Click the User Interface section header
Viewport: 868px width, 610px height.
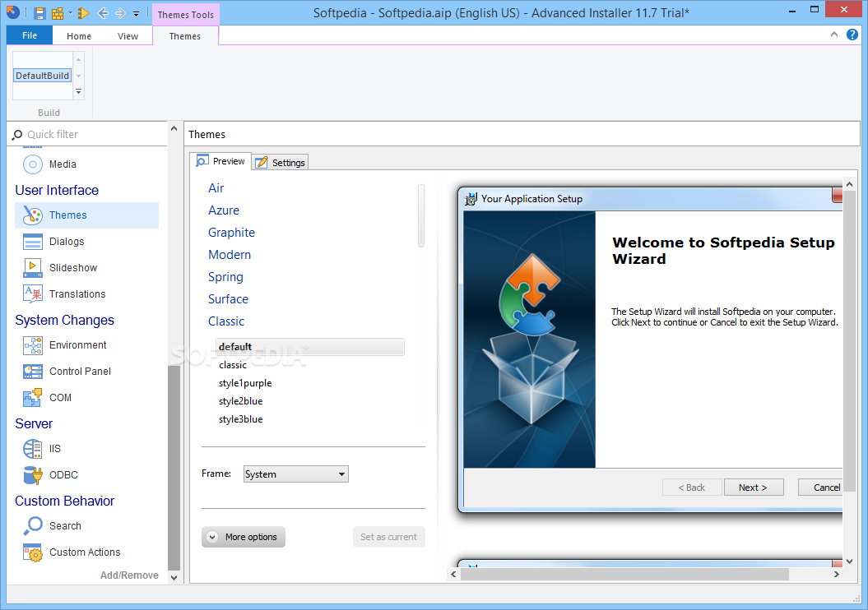click(x=57, y=190)
